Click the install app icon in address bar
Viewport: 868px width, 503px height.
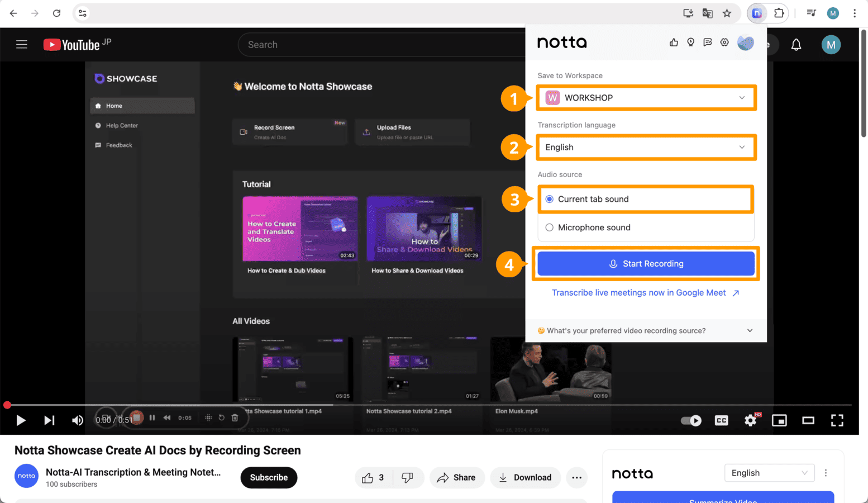point(688,13)
